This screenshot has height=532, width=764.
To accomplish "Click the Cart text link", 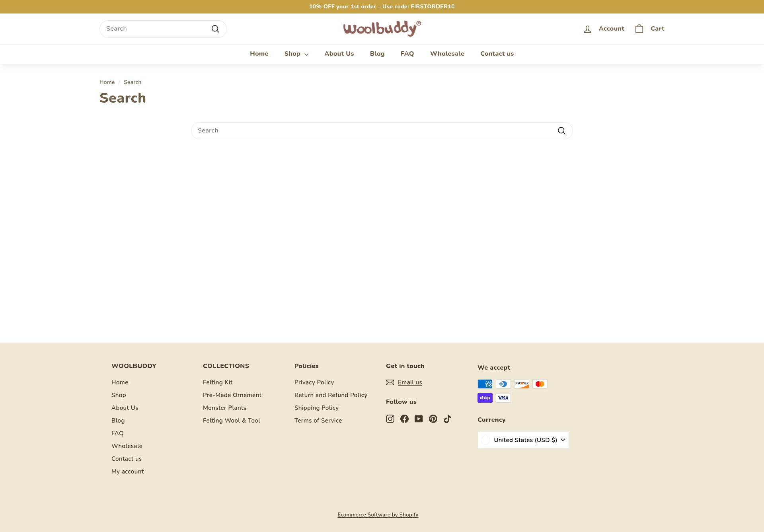I will [657, 29].
